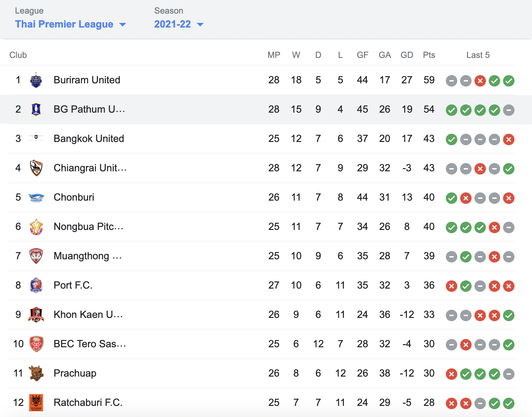This screenshot has height=417, width=532.
Task: Click the BG Pathum United club logo
Action: pyautogui.click(x=36, y=109)
